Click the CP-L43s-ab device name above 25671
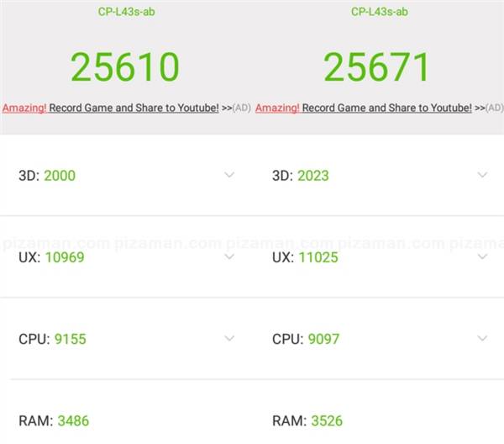 (x=377, y=12)
